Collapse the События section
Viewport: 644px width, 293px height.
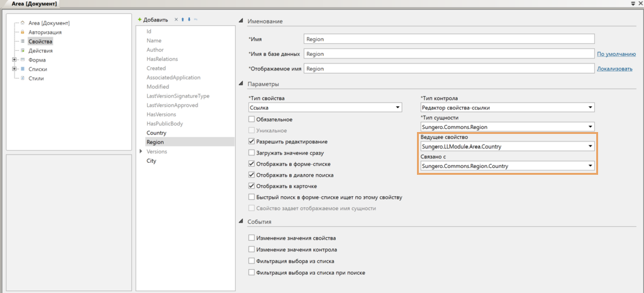pyautogui.click(x=241, y=221)
